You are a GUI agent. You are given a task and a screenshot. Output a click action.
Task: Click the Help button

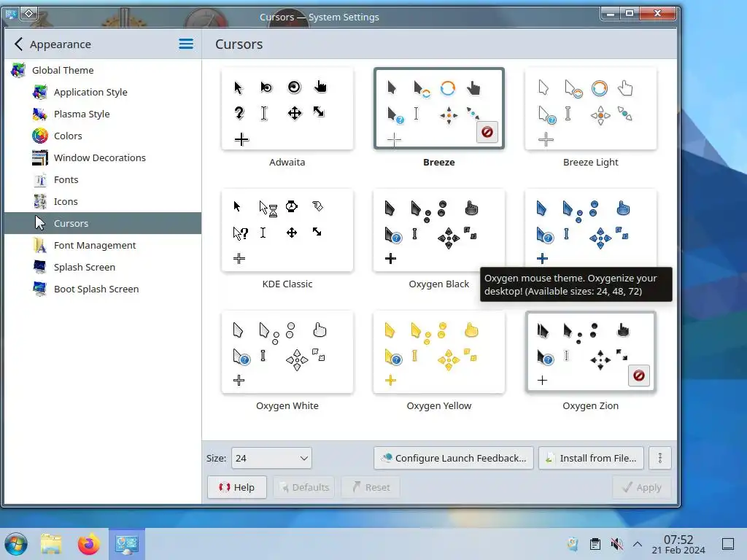tap(237, 487)
